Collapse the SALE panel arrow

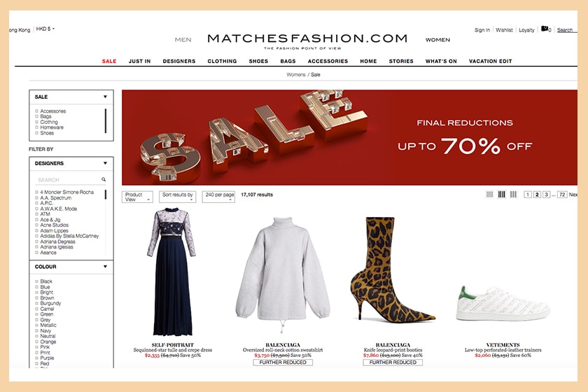pyautogui.click(x=106, y=97)
